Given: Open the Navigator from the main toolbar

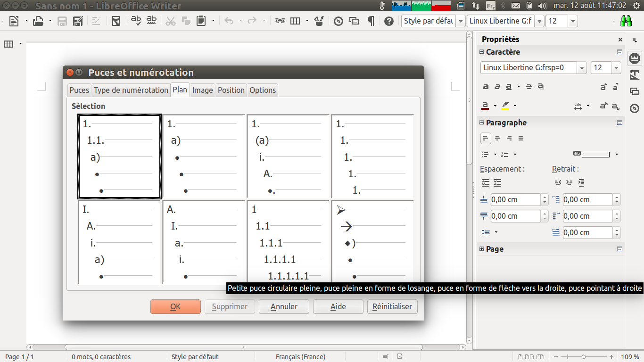Looking at the screenshot, I should pyautogui.click(x=338, y=21).
